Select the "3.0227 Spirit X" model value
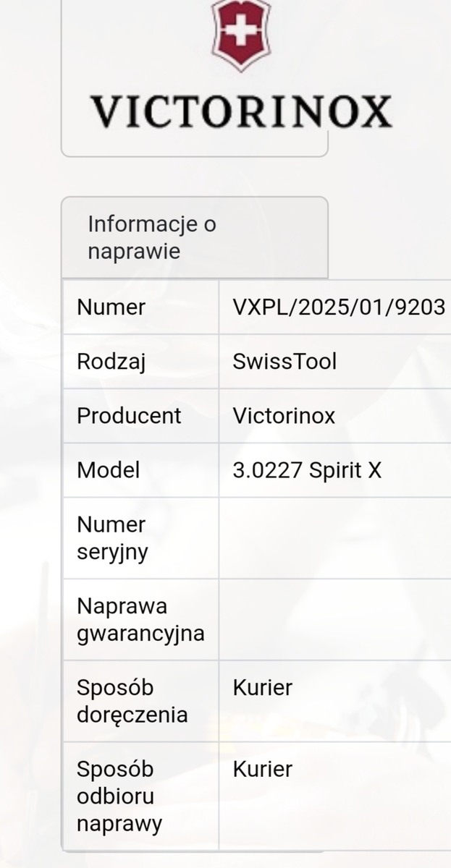The height and width of the screenshot is (868, 451). click(x=307, y=470)
